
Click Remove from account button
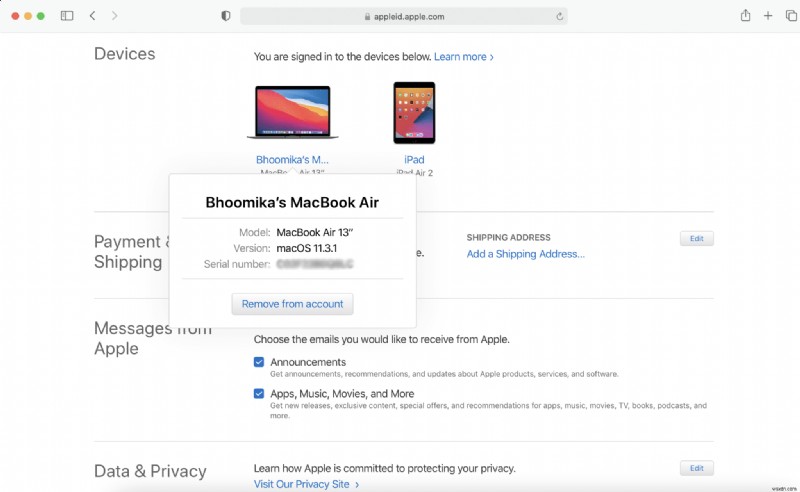pyautogui.click(x=292, y=304)
